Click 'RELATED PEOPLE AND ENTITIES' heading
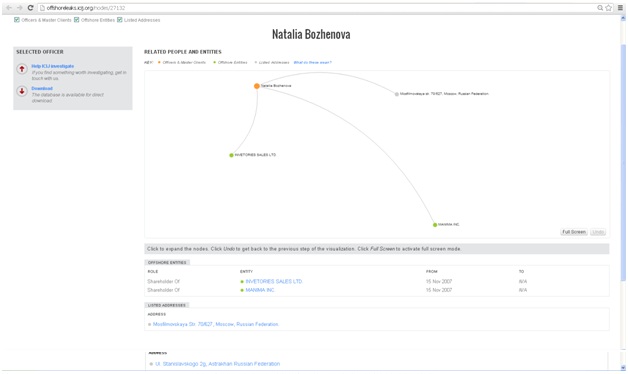 183,52
